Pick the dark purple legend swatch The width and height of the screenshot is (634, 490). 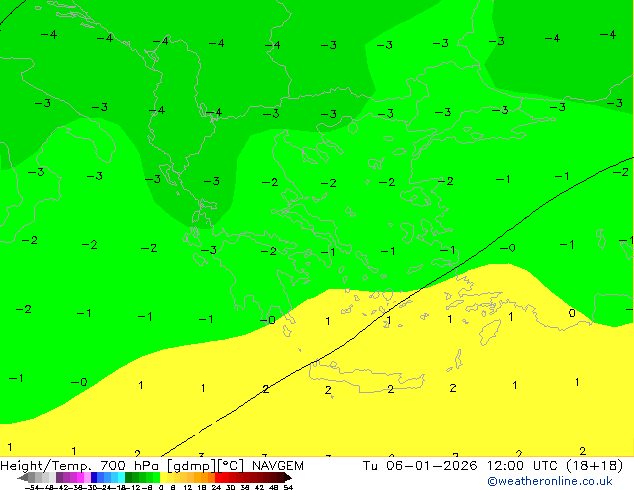click(x=59, y=477)
